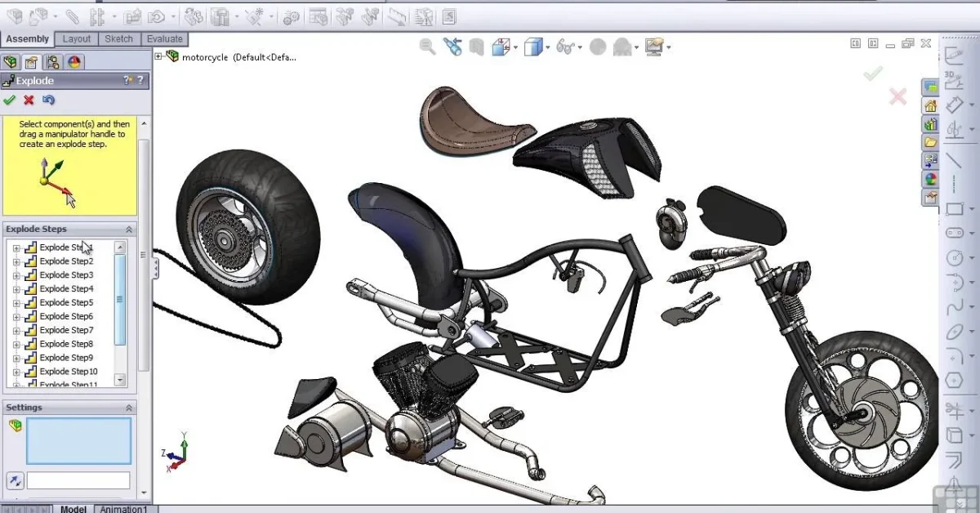Click the Linear Component Pattern icon

point(96,16)
